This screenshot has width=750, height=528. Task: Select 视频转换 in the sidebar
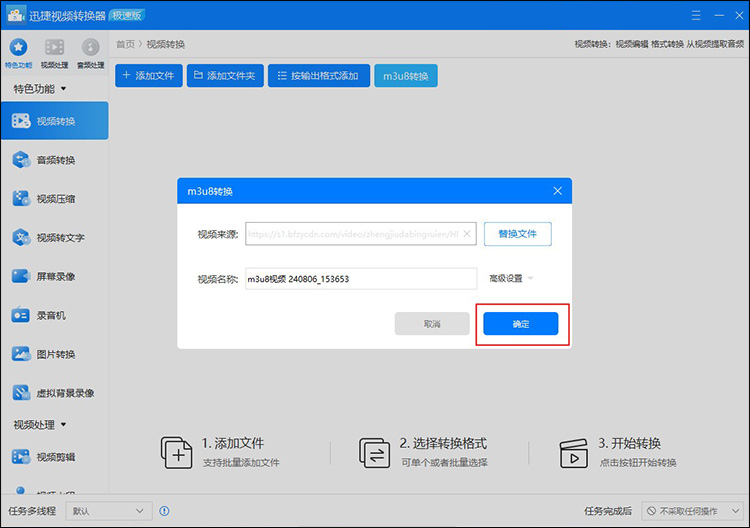click(55, 121)
